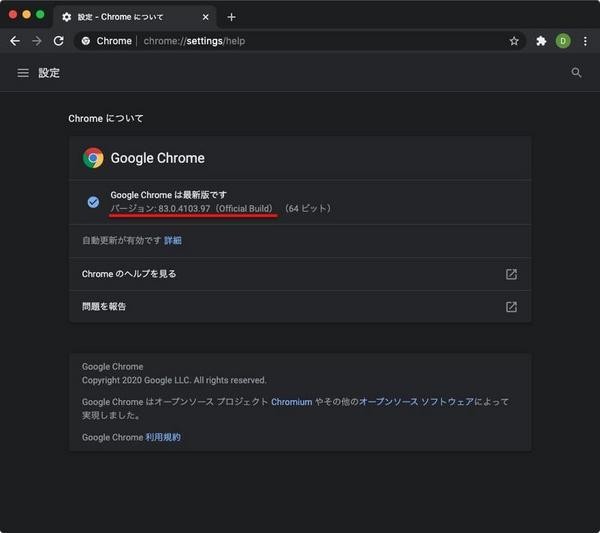Open the 利用規約 terms link
This screenshot has height=533, width=600.
[x=163, y=437]
